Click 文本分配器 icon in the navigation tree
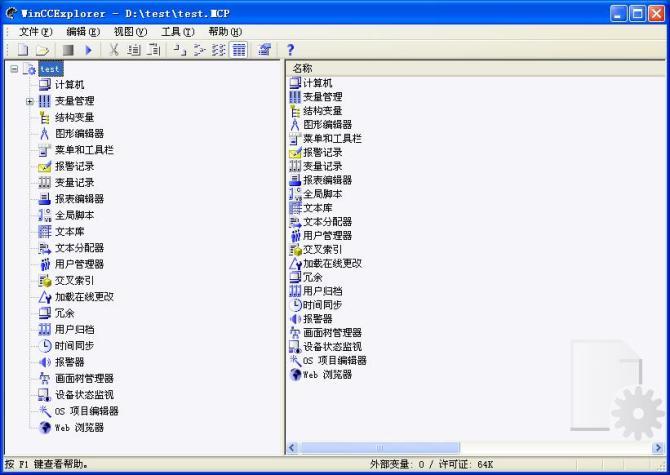This screenshot has height=475, width=670. 44,248
